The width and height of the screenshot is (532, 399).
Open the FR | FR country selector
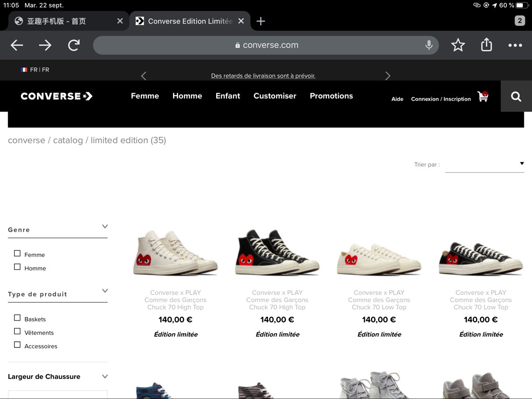tap(35, 69)
